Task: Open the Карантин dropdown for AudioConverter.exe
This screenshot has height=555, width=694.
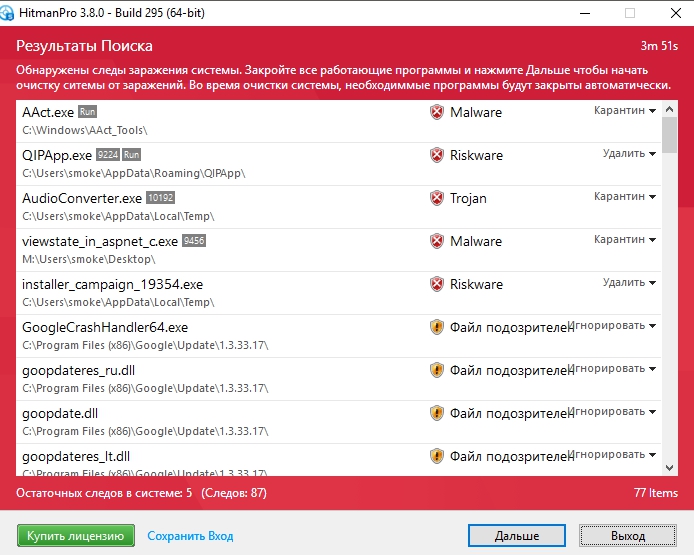Action: pos(625,196)
